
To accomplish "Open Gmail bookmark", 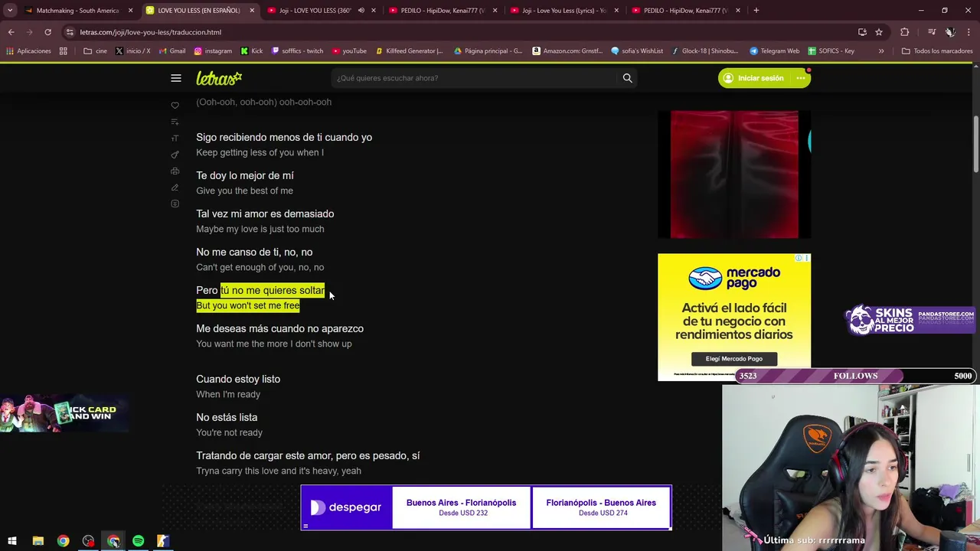I will tap(172, 51).
